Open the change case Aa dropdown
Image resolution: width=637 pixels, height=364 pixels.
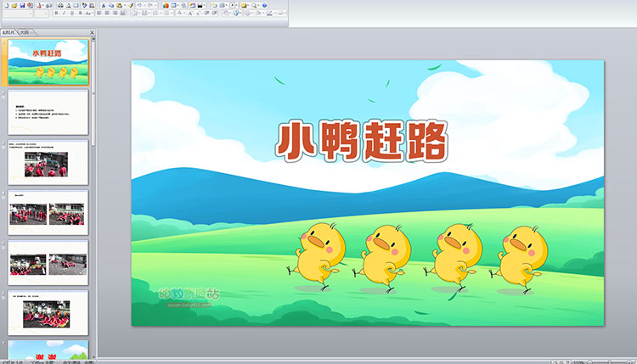[x=88, y=14]
